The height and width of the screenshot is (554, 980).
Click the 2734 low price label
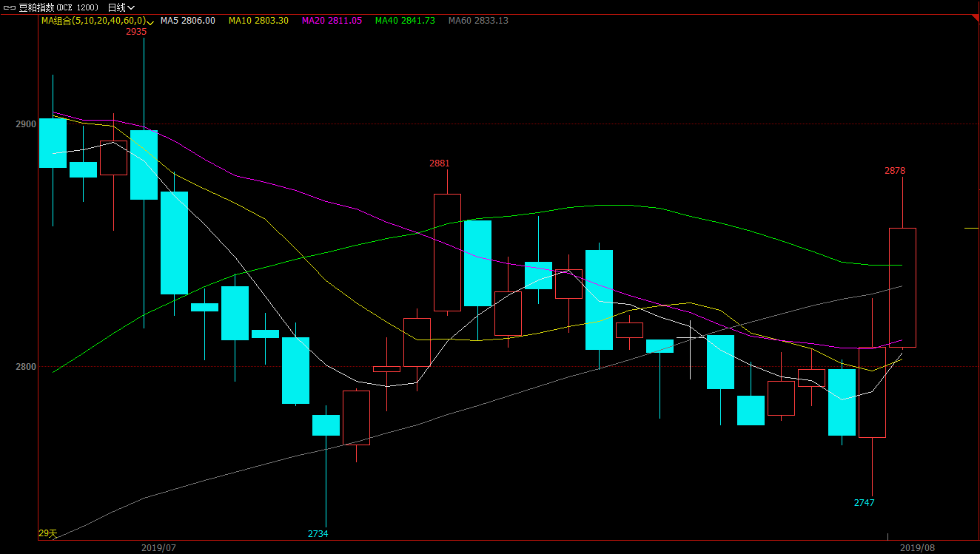pos(318,534)
